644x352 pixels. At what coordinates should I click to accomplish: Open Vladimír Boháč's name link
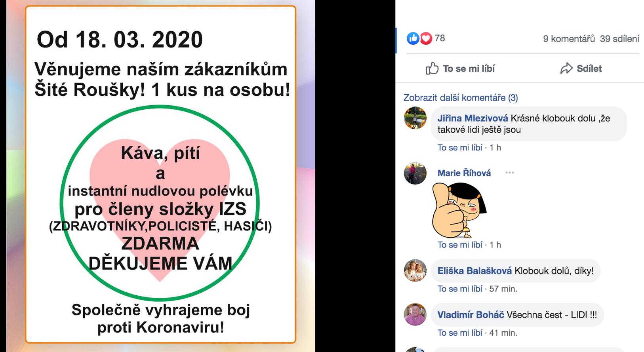471,315
